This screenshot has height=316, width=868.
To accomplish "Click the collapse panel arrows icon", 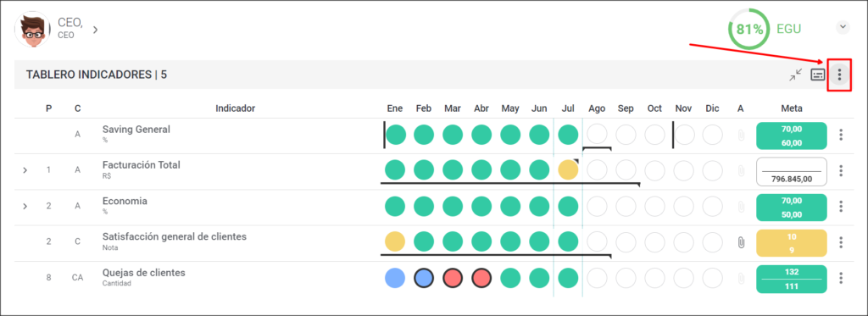I will click(796, 75).
